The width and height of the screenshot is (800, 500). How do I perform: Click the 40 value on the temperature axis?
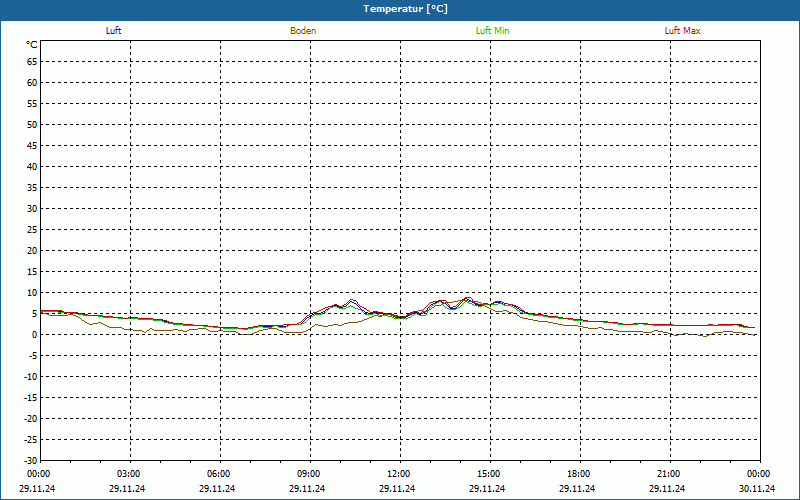[32, 167]
